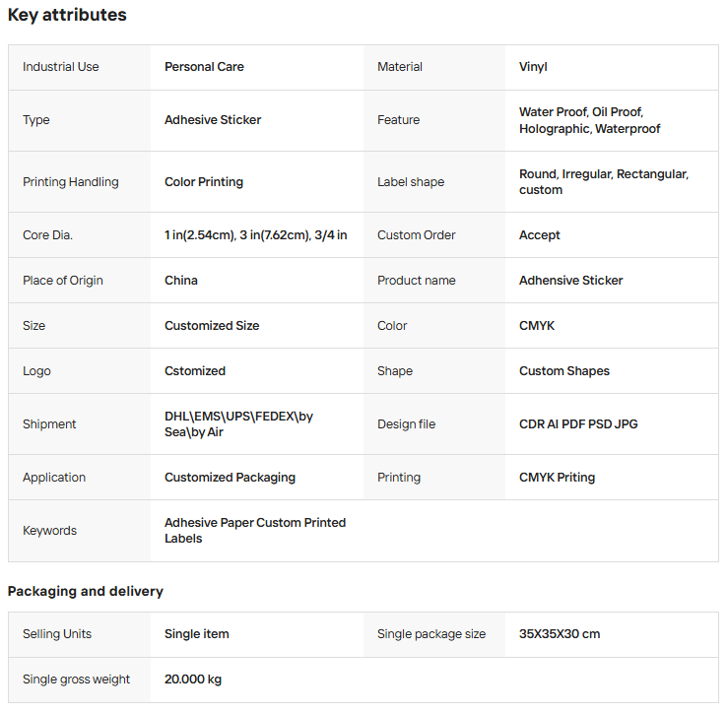Click the China place of origin value
Image resolution: width=728 pixels, height=712 pixels.
click(181, 281)
